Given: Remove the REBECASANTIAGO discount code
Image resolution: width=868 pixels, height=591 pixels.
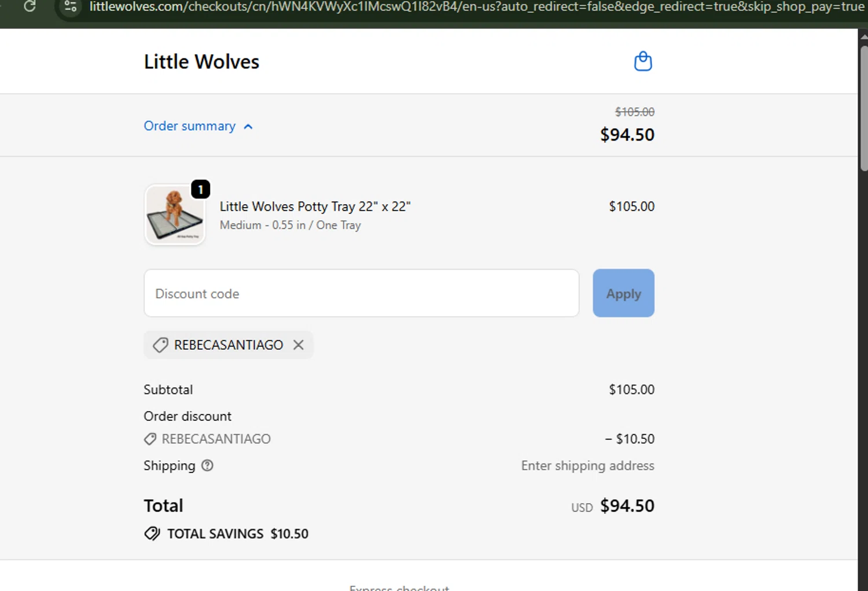Looking at the screenshot, I should (x=299, y=345).
